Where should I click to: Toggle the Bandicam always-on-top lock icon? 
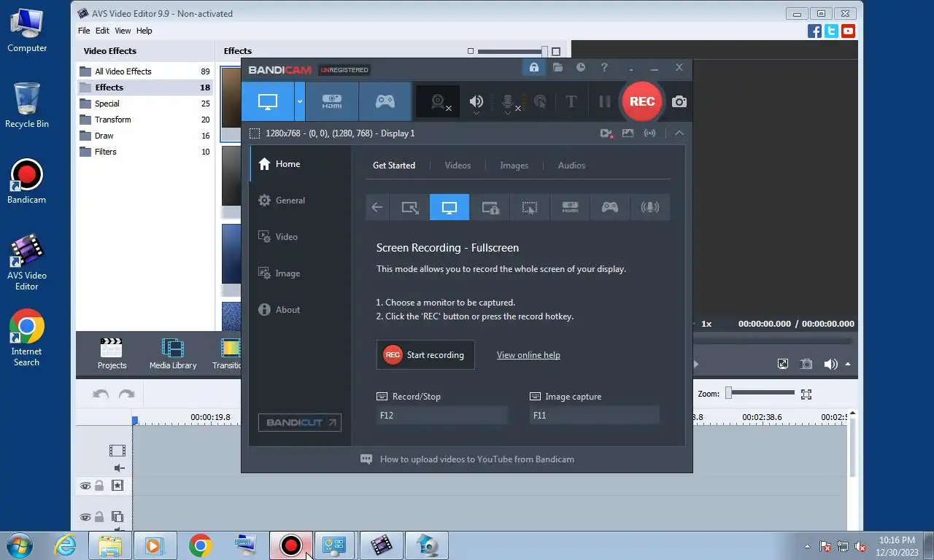(x=533, y=68)
